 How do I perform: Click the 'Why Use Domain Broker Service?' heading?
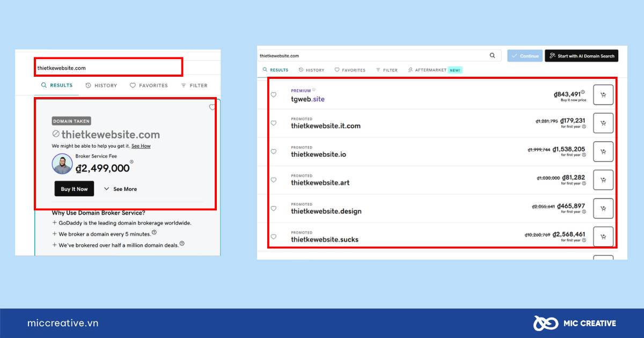click(98, 212)
